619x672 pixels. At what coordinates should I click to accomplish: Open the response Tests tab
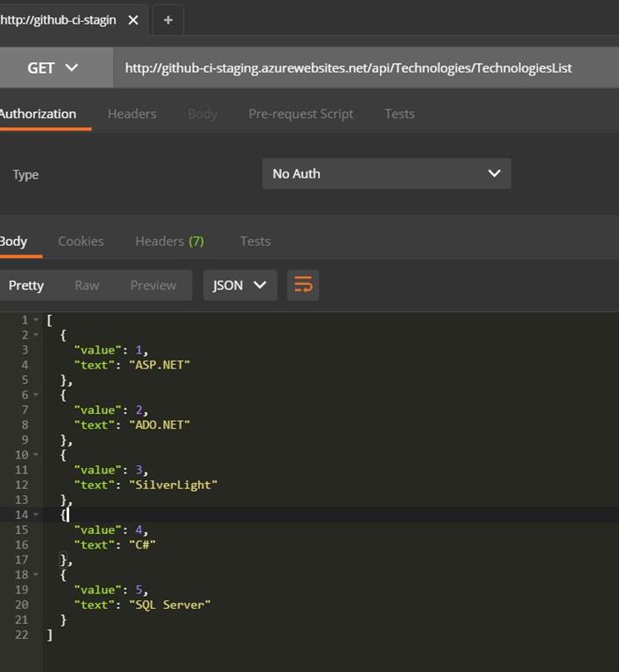[x=255, y=241]
